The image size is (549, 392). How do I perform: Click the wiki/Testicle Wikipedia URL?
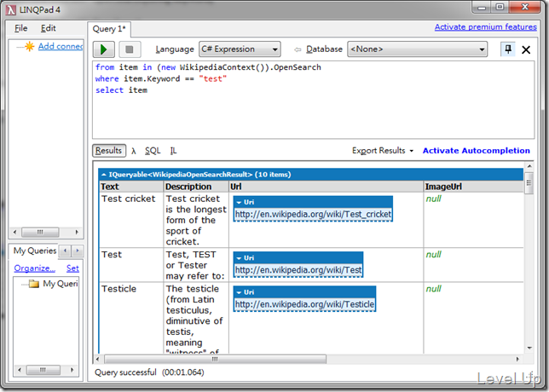(x=304, y=304)
